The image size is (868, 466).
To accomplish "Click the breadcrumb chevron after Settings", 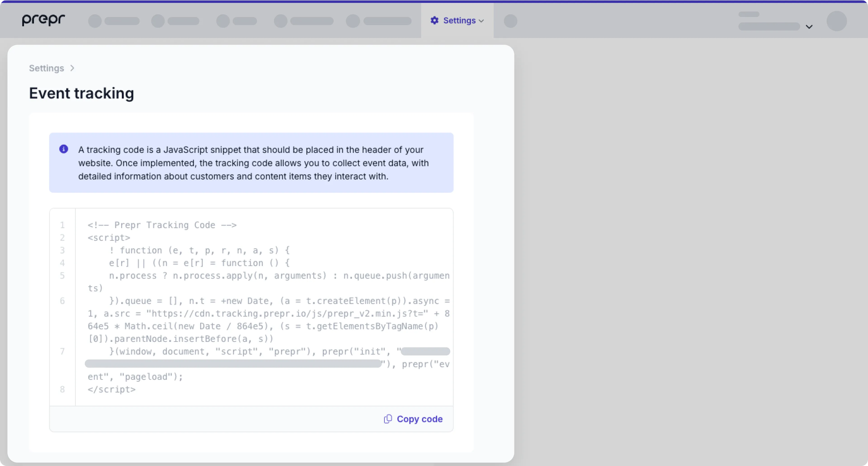I will click(x=72, y=68).
